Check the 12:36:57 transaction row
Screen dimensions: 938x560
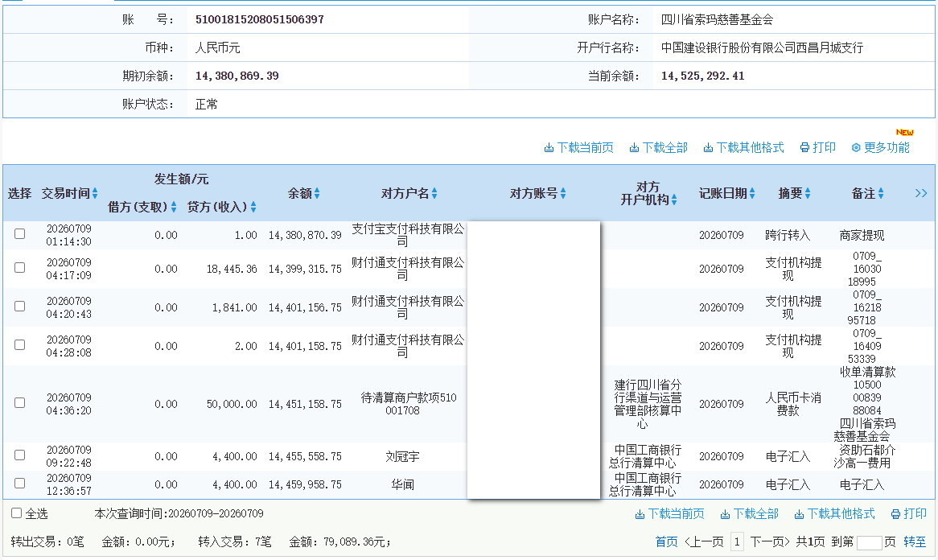[20, 483]
